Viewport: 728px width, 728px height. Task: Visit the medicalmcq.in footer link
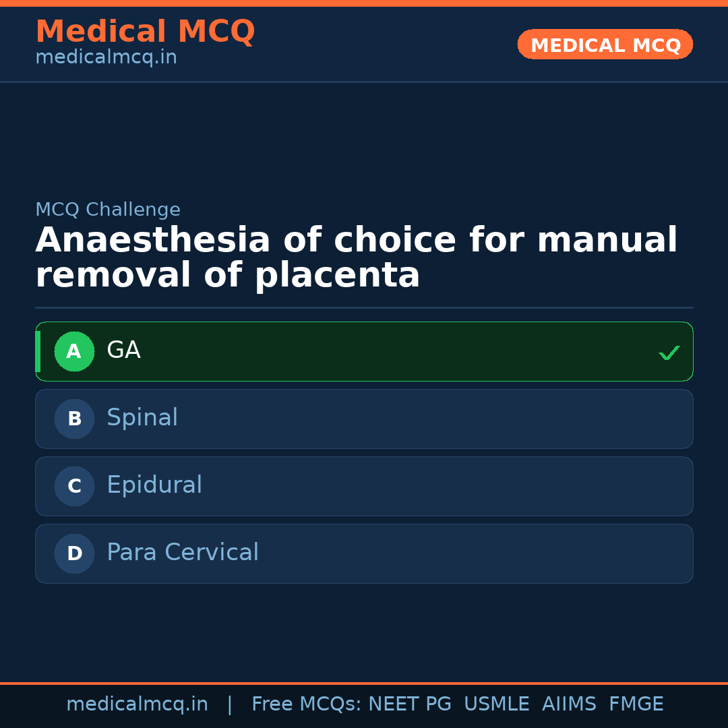[x=138, y=703]
